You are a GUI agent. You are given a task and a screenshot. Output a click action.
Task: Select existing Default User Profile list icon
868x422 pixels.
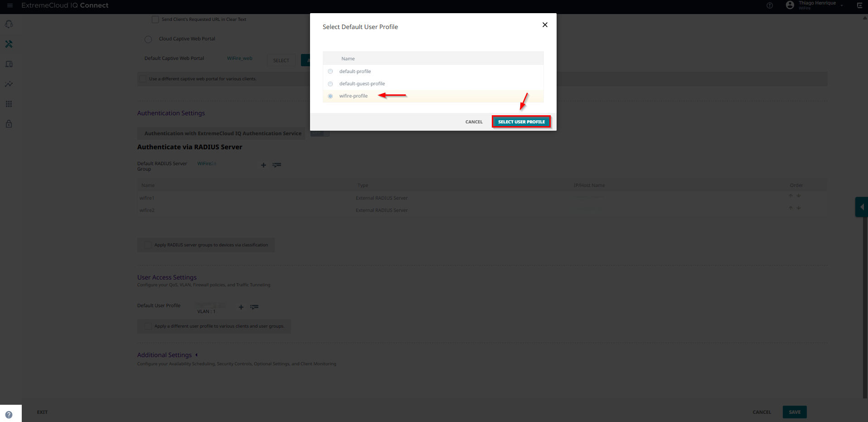click(x=255, y=307)
